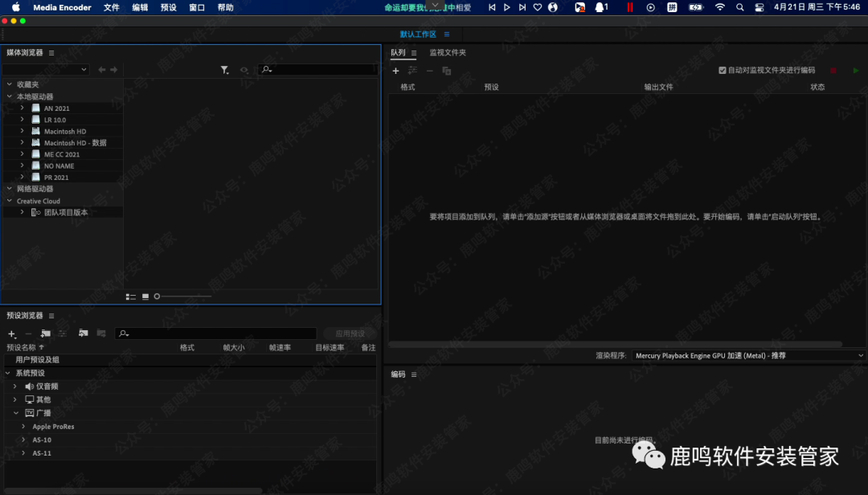Expand the Apple ProRes preset folder
Viewport: 868px width, 495px height.
[x=23, y=427]
